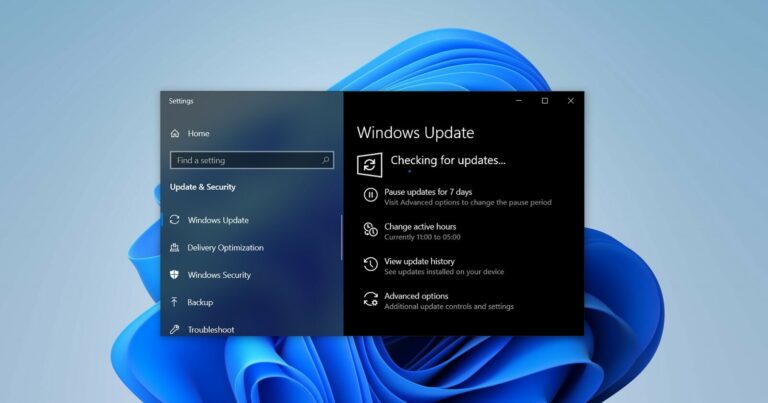This screenshot has width=768, height=403.
Task: Open Advanced options for updates
Action: [416, 296]
